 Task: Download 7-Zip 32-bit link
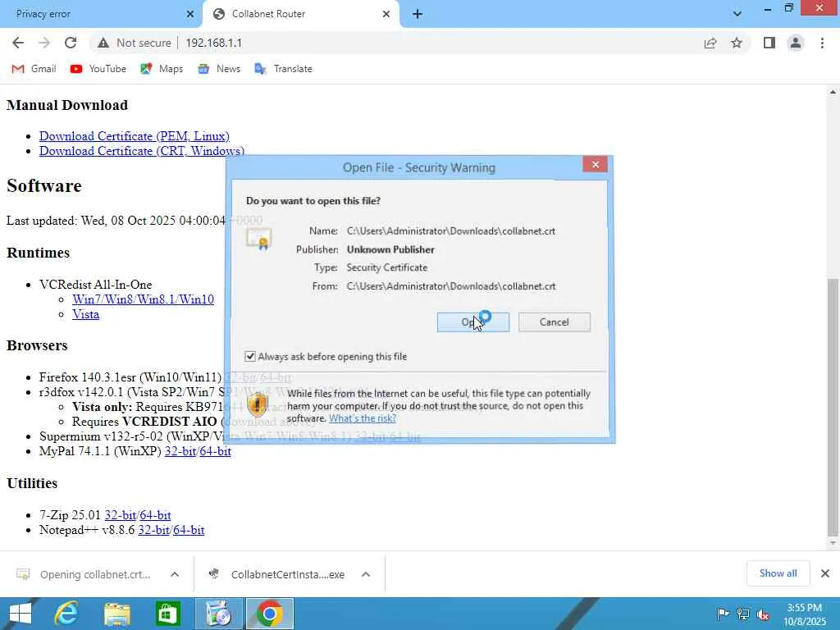pyautogui.click(x=120, y=515)
